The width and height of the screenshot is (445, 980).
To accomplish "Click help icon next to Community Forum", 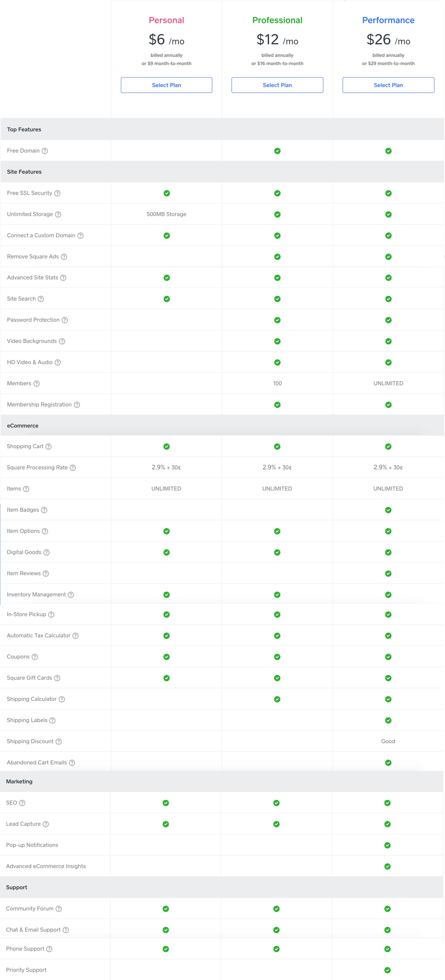I will point(59,909).
